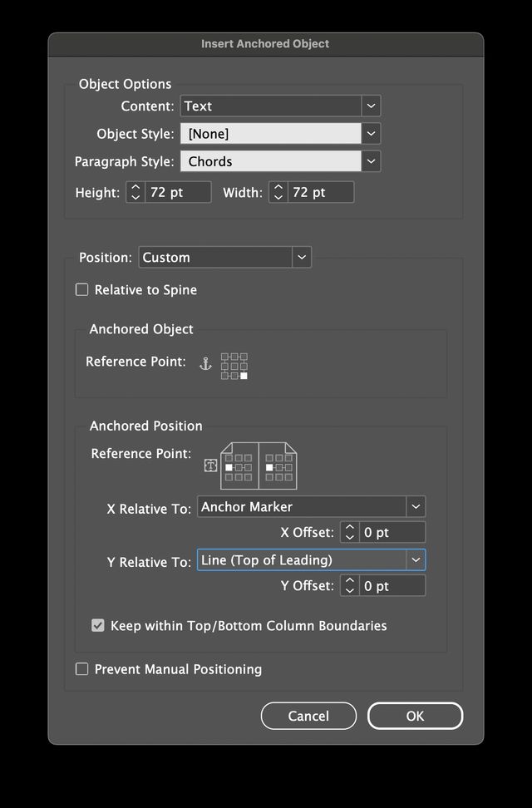Viewport: 532px width, 808px height.
Task: Select bottom-right reference point of Anchored Object proxy
Action: pos(244,376)
